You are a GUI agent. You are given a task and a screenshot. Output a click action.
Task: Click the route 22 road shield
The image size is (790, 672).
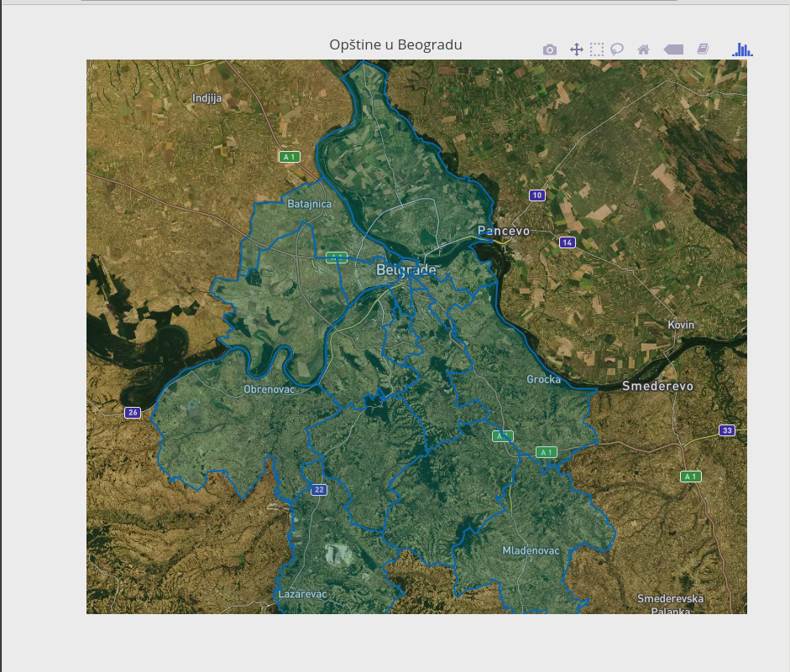coord(318,489)
